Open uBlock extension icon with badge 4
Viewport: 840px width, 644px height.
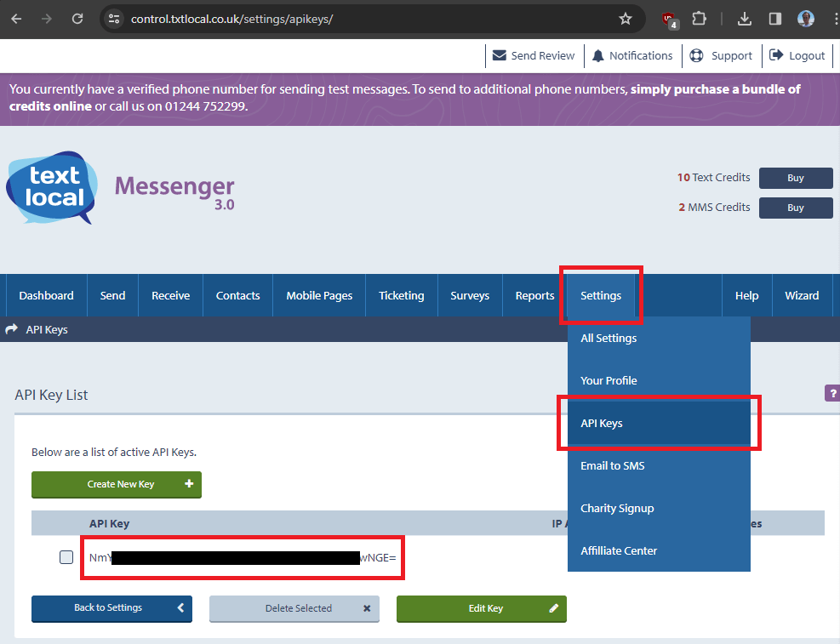[670, 20]
